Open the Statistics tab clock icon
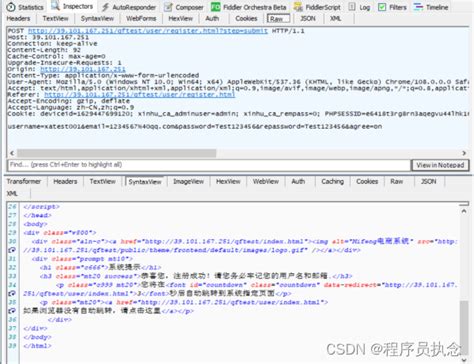This screenshot has width=474, height=364. click(11, 7)
